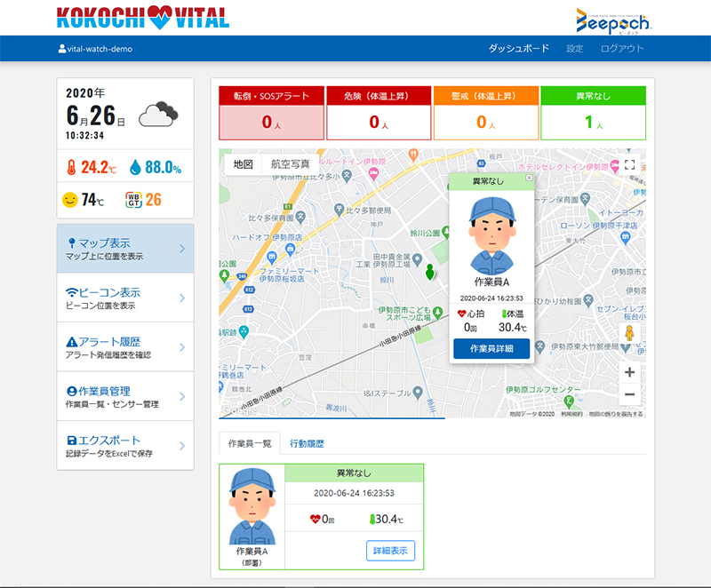Click the chevron next to マップ表示

pyautogui.click(x=182, y=249)
